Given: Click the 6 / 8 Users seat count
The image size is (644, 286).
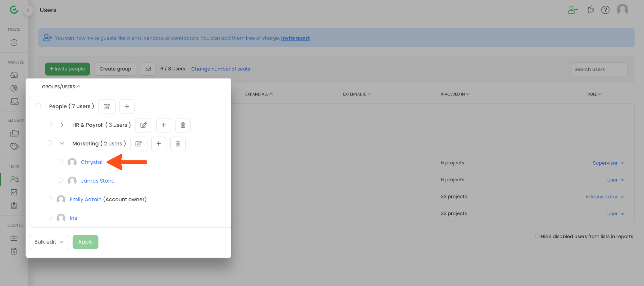Looking at the screenshot, I should pos(173,69).
